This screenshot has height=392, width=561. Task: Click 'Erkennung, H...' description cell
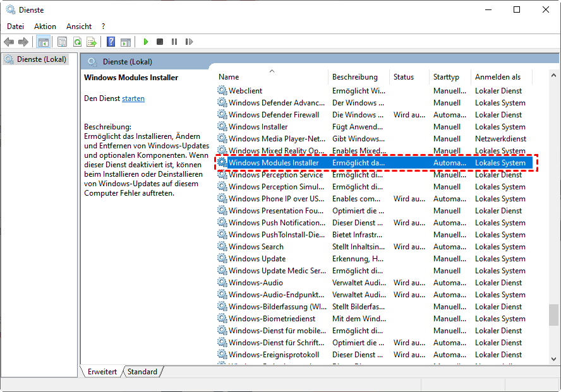tap(358, 258)
